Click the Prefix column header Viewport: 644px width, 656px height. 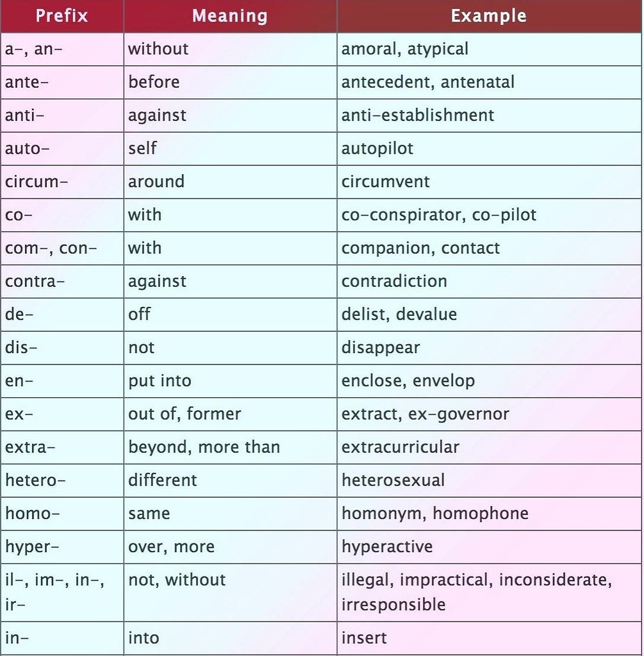62,16
